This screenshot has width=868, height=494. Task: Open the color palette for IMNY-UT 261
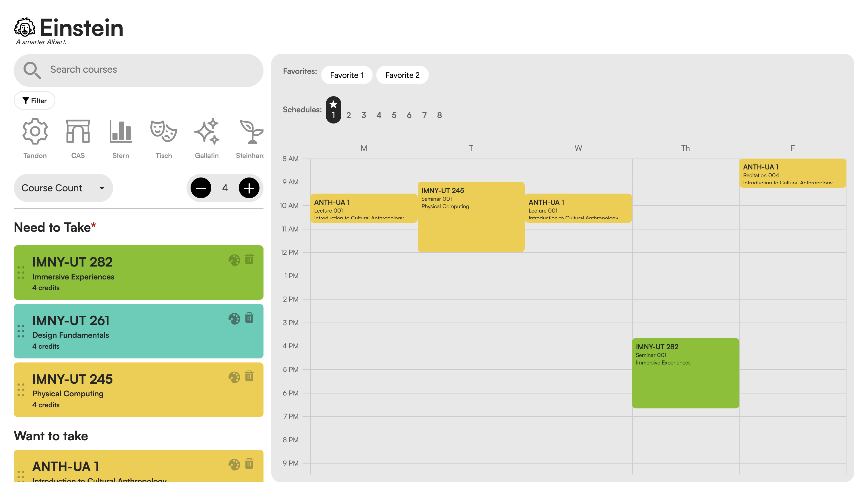(234, 318)
